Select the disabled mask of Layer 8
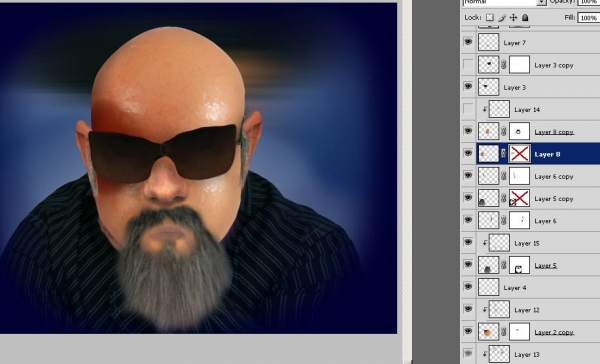The width and height of the screenshot is (600, 364). (x=519, y=153)
